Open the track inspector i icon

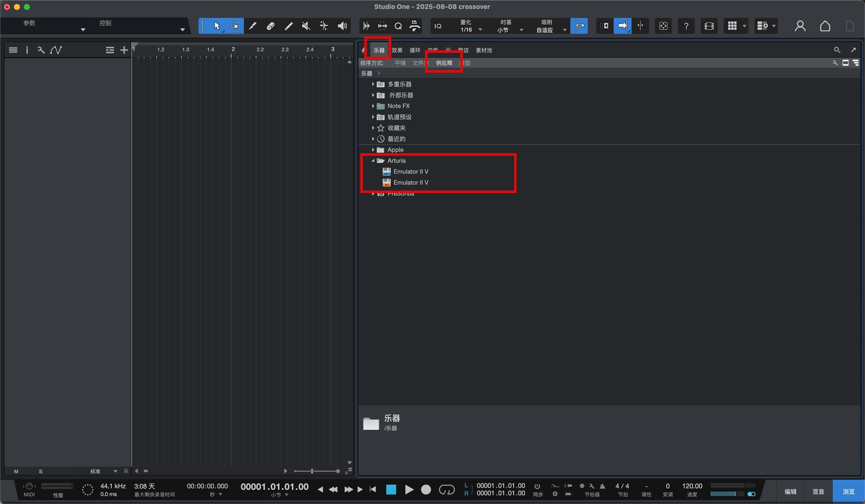coord(27,50)
